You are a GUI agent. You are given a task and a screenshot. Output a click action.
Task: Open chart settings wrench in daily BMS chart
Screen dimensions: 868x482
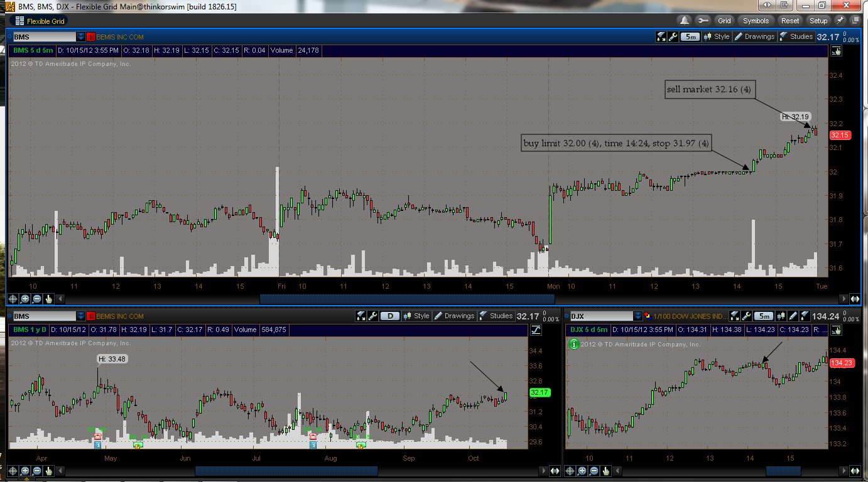(372, 316)
